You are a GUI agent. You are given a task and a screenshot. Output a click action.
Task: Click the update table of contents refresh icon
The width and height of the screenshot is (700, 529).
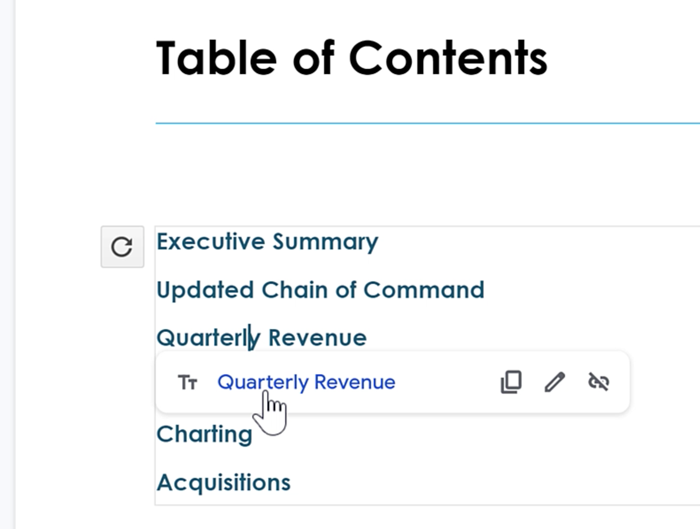tap(122, 247)
